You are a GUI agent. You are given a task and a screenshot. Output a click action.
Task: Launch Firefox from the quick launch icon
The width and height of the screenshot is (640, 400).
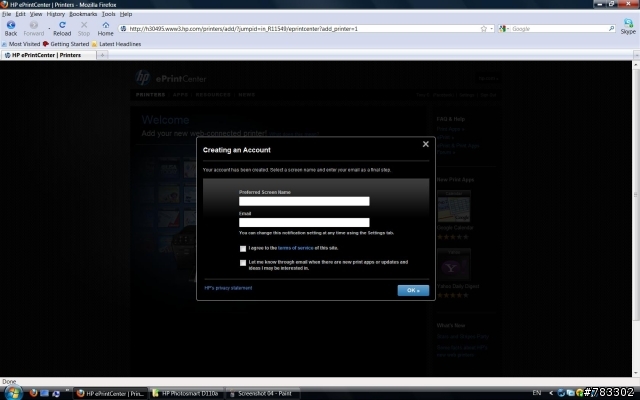(33, 393)
